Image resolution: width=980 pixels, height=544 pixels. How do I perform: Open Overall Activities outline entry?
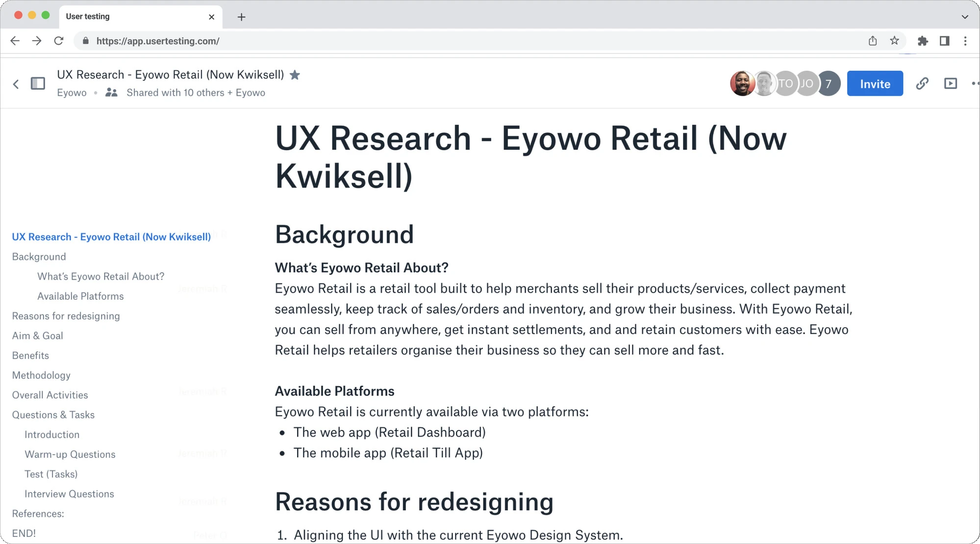(x=50, y=395)
